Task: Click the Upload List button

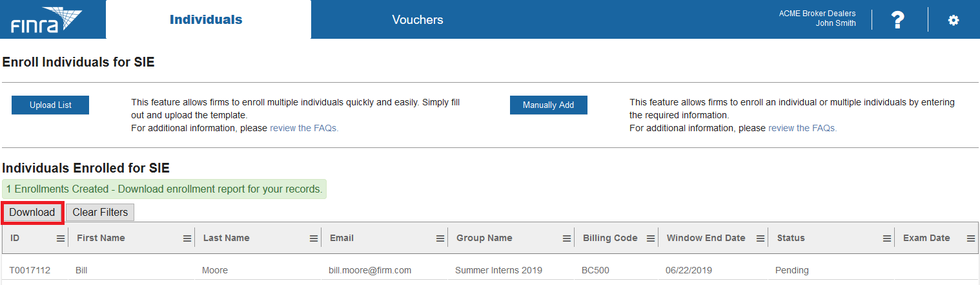Action: (x=50, y=105)
